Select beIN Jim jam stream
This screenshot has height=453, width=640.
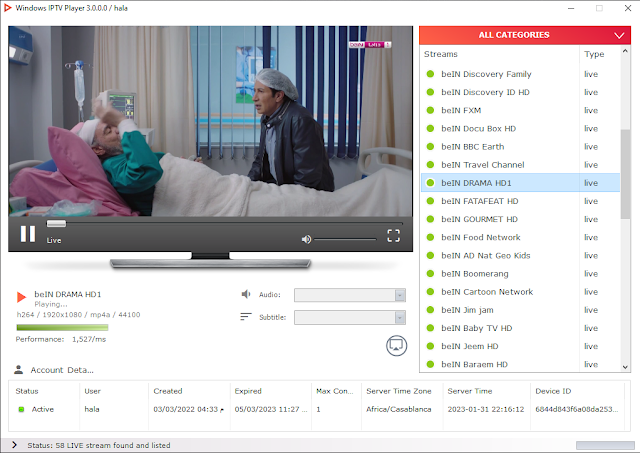(520, 310)
